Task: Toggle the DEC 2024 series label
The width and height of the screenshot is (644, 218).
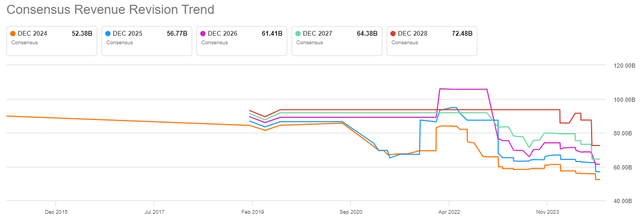Action: 32,34
